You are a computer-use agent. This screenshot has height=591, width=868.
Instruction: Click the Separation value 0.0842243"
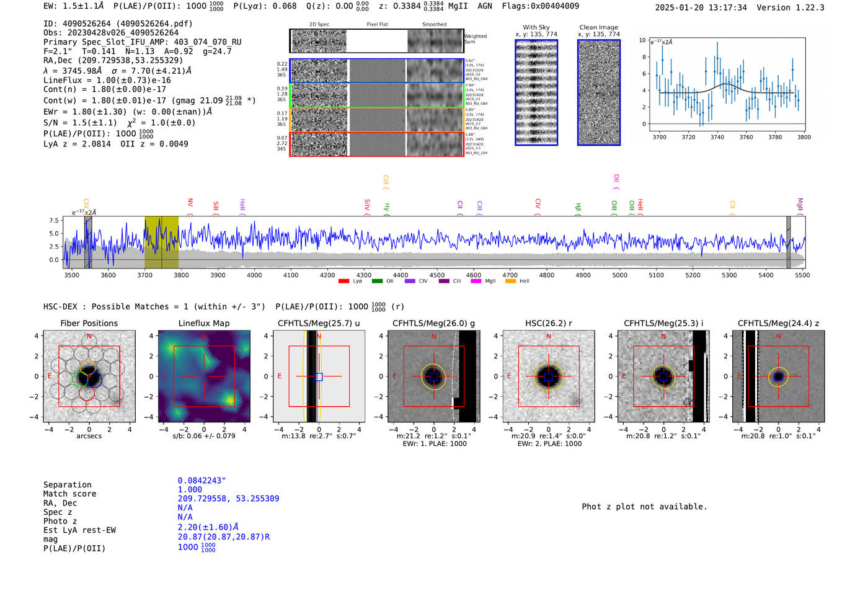[x=202, y=481]
